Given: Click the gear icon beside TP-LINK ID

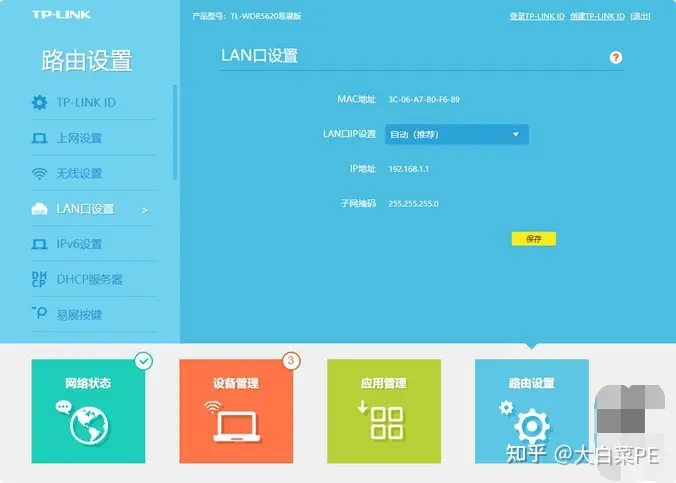Looking at the screenshot, I should [x=40, y=103].
